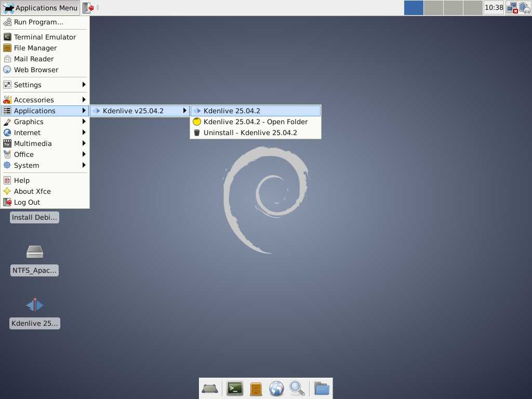This screenshot has width=532, height=399.
Task: Choose Run Program... from the menu
Action: tap(45, 22)
